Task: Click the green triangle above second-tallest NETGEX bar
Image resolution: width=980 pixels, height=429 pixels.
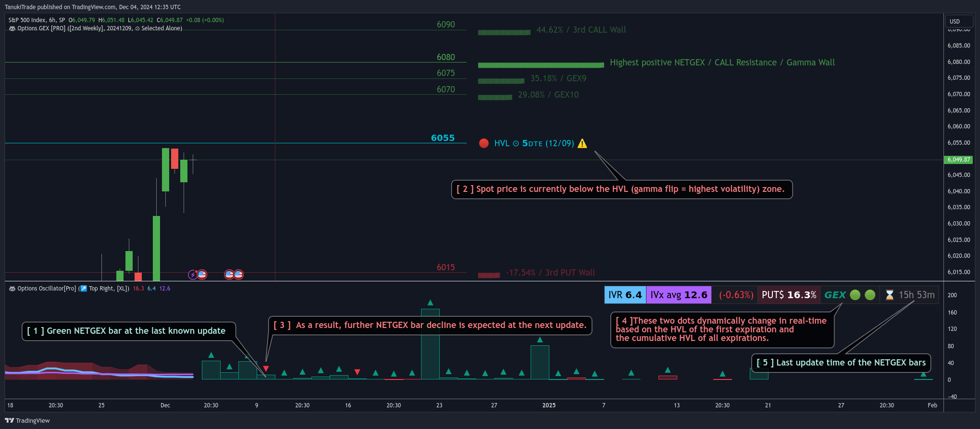Action: pyautogui.click(x=540, y=340)
